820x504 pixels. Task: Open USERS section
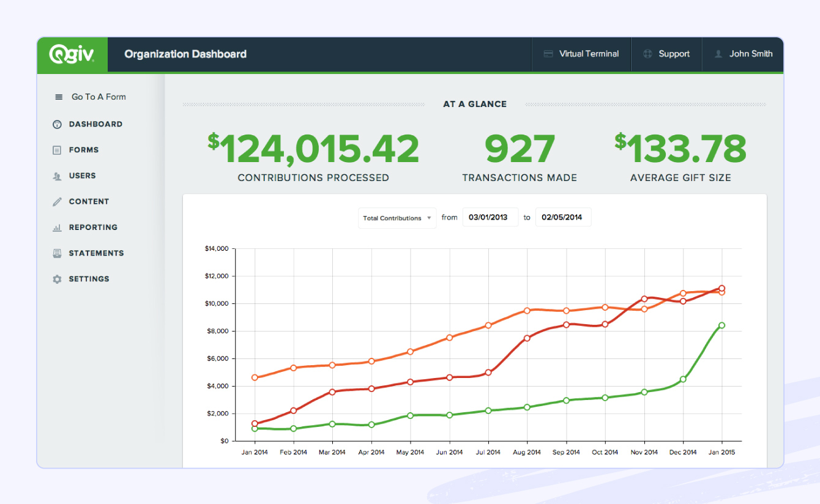point(83,176)
